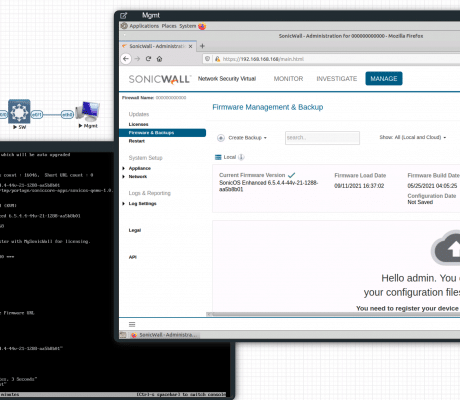Close the SonicWall Administration browser tab
This screenshot has height=400, width=460.
pyautogui.click(x=190, y=46)
